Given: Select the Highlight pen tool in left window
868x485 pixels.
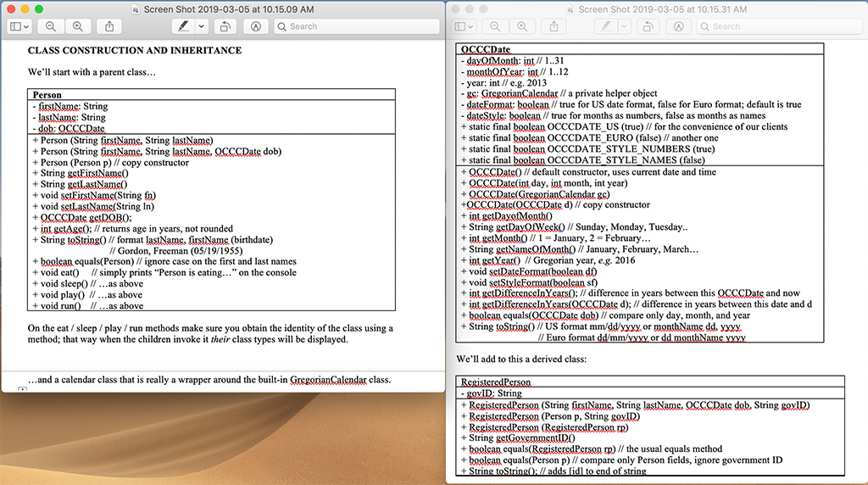Looking at the screenshot, I should coord(183,26).
